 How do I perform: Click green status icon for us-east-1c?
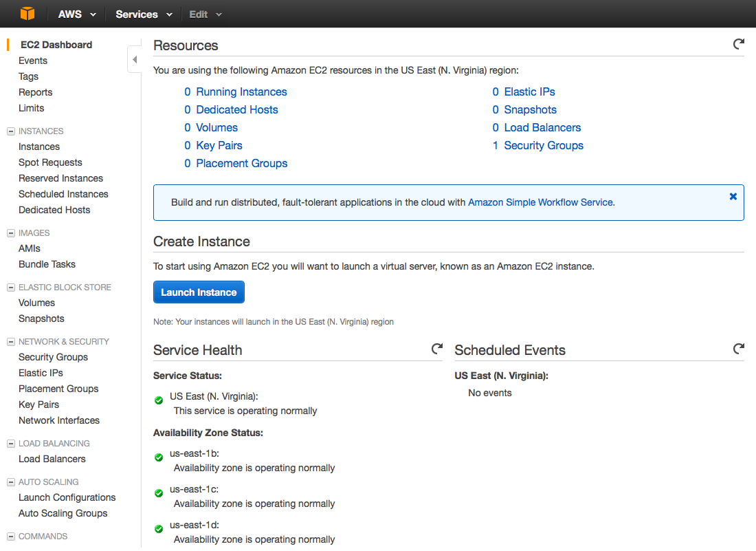[159, 493]
